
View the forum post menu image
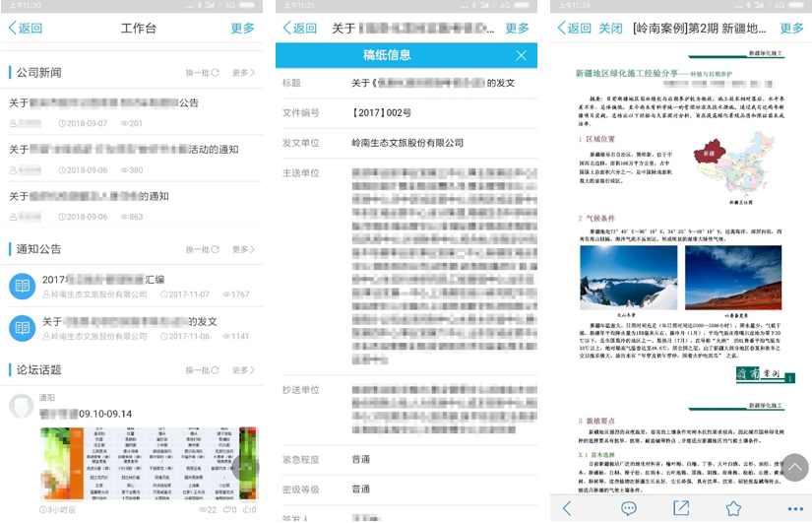pos(149,463)
